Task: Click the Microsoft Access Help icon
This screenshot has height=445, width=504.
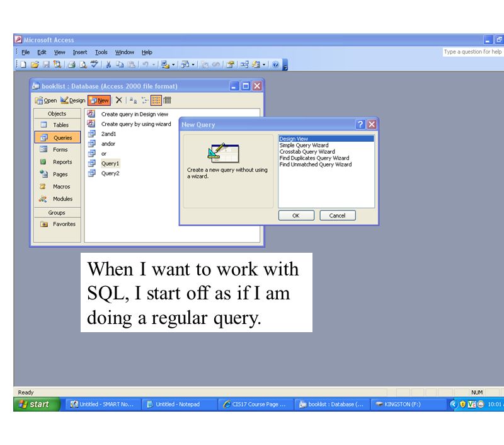Action: 275,65
